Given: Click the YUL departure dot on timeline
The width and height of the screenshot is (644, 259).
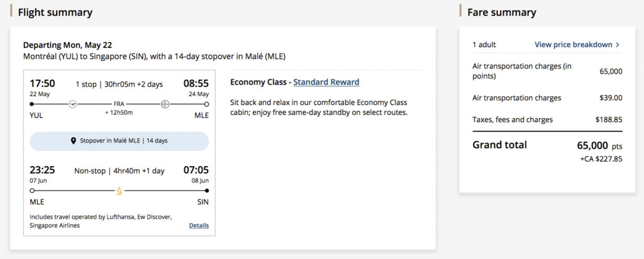Looking at the screenshot, I should click(x=32, y=104).
